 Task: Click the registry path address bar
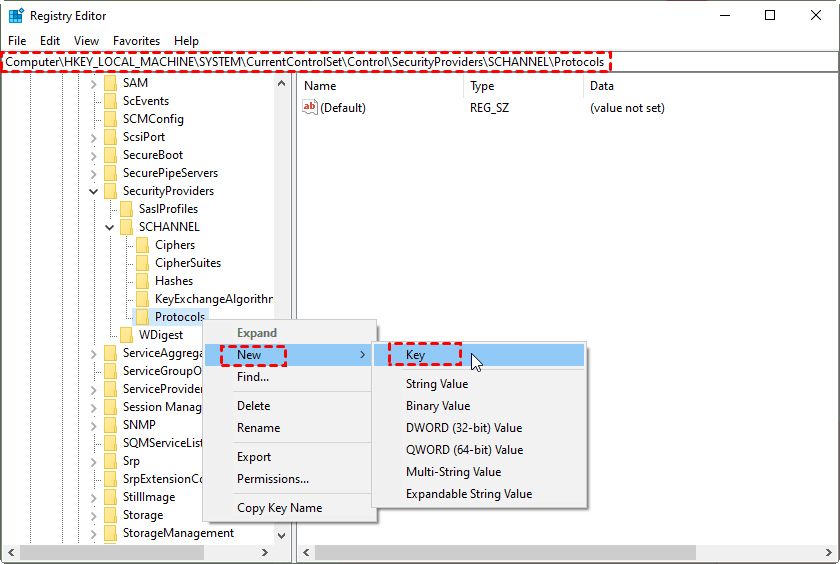(420, 62)
